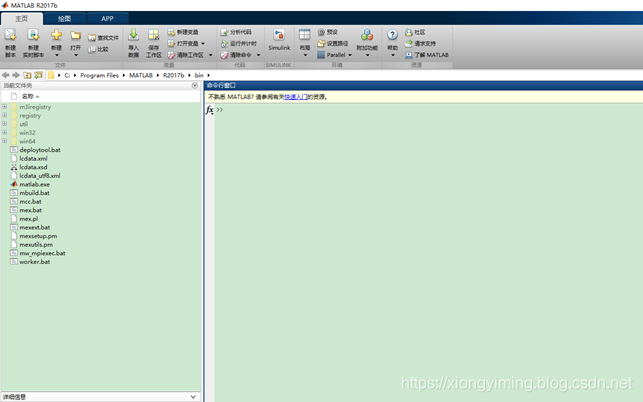Go forward using the forward arrow icon
The height and width of the screenshot is (402, 643).
(x=16, y=75)
